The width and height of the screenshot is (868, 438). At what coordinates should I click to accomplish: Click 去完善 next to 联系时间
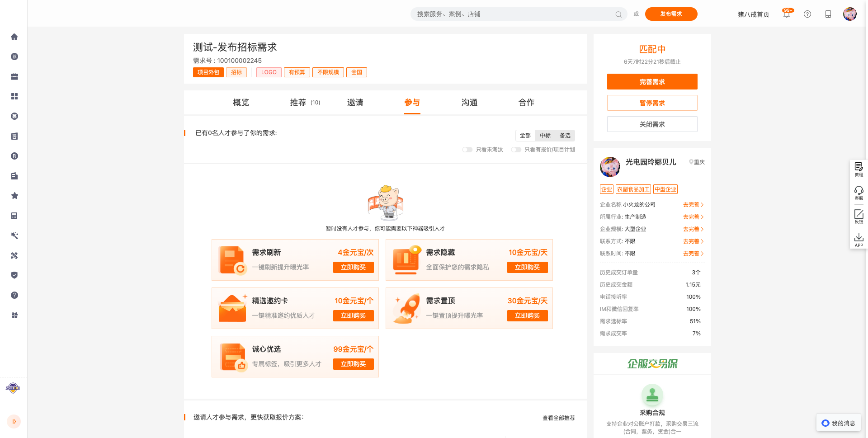(693, 254)
